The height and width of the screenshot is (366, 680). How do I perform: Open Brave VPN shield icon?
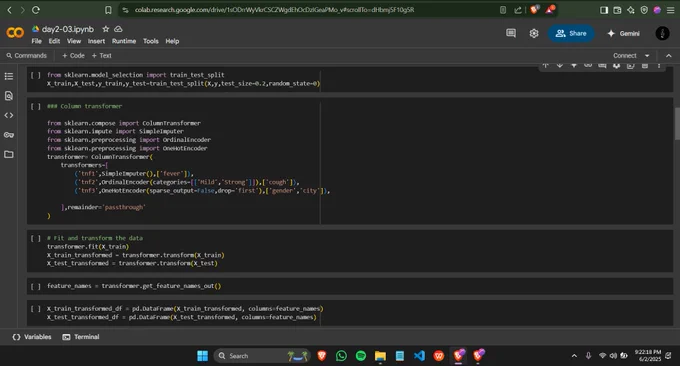[x=644, y=10]
